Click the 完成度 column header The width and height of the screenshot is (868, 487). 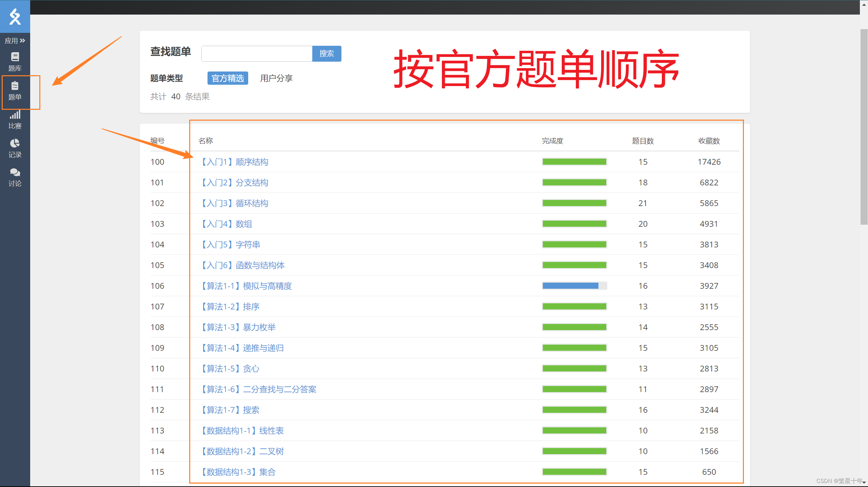tap(553, 141)
